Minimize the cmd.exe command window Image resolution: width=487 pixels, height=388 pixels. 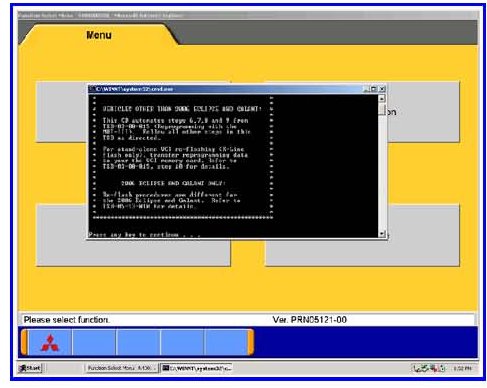(x=366, y=89)
